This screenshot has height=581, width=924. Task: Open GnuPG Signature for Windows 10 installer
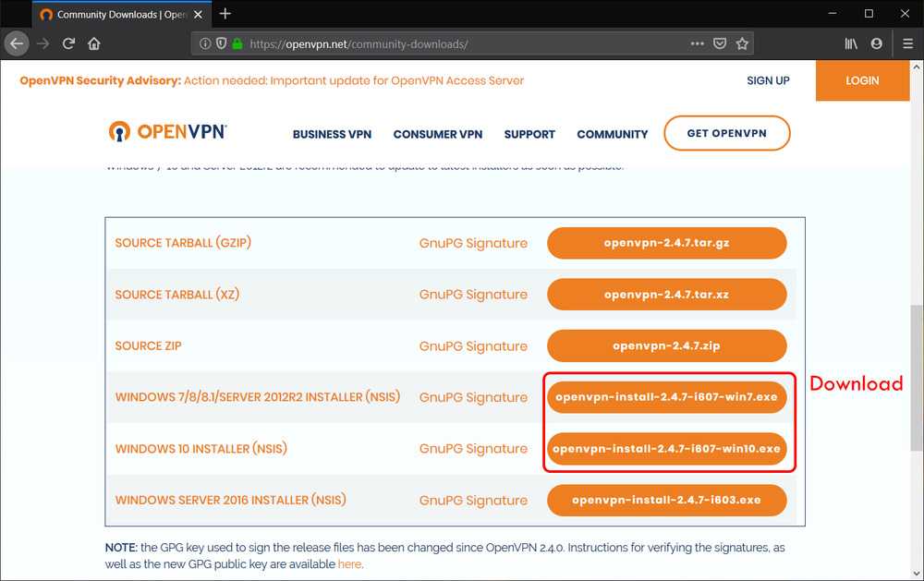[x=473, y=449]
